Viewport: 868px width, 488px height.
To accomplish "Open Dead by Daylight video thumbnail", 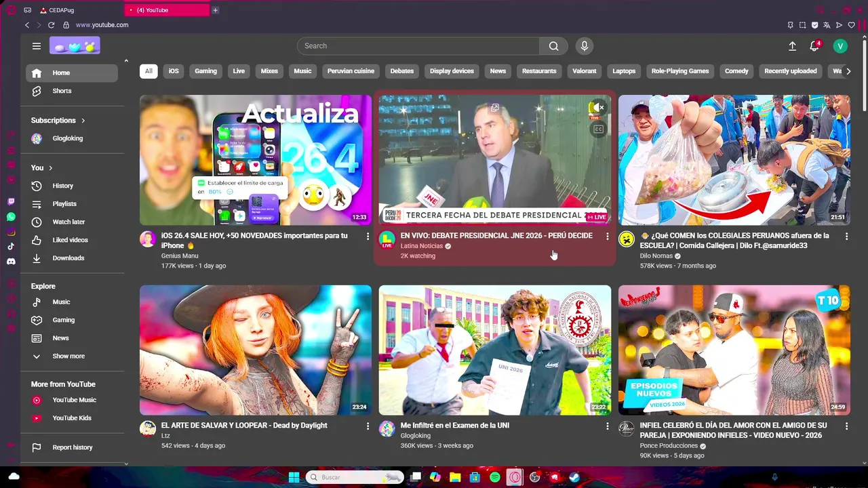I will pos(256,350).
